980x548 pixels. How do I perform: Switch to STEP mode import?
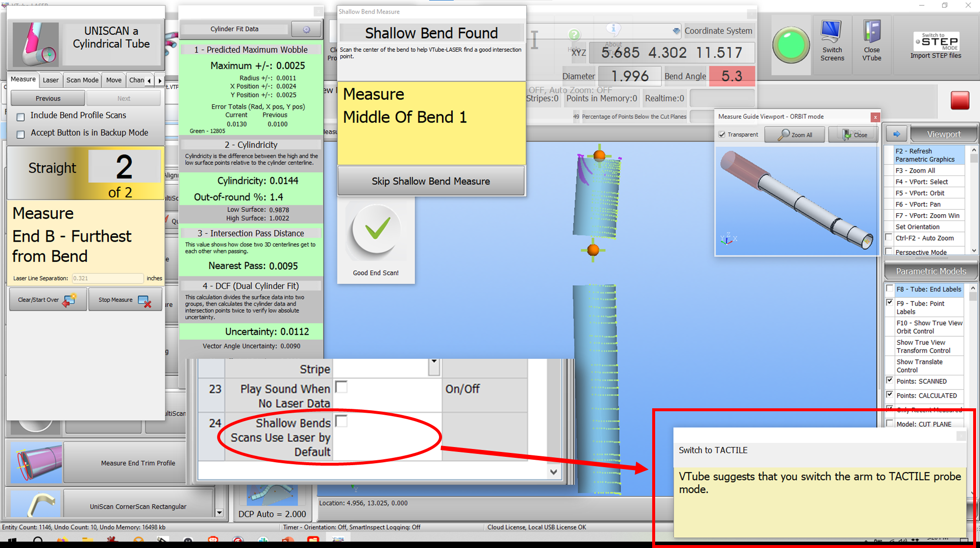tap(936, 46)
